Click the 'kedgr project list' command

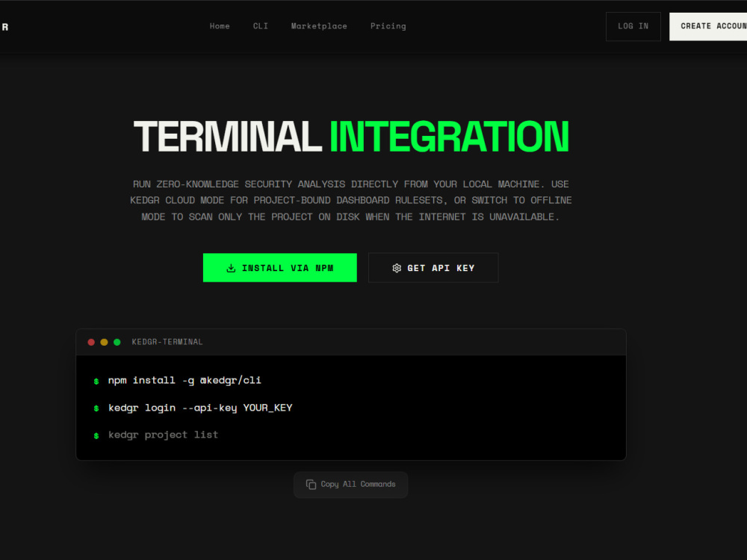pyautogui.click(x=163, y=435)
